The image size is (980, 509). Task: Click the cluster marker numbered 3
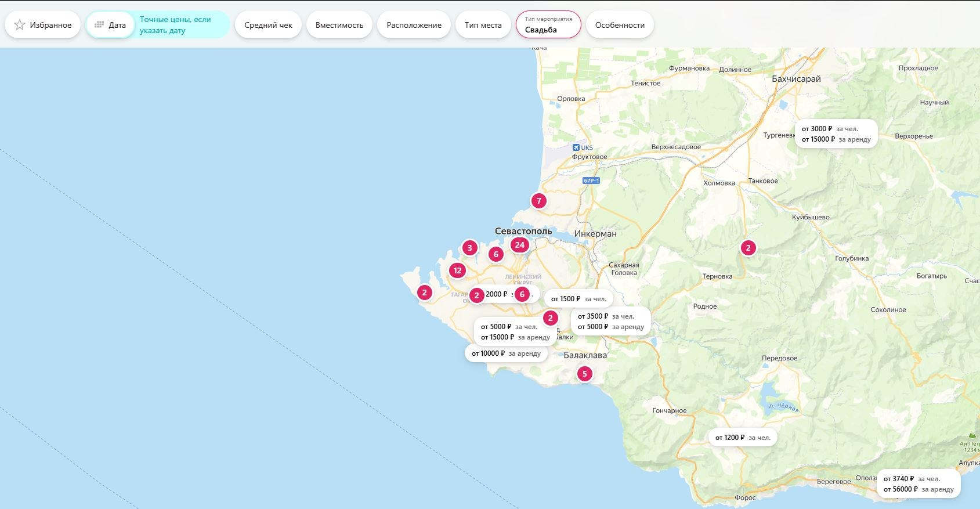[469, 248]
